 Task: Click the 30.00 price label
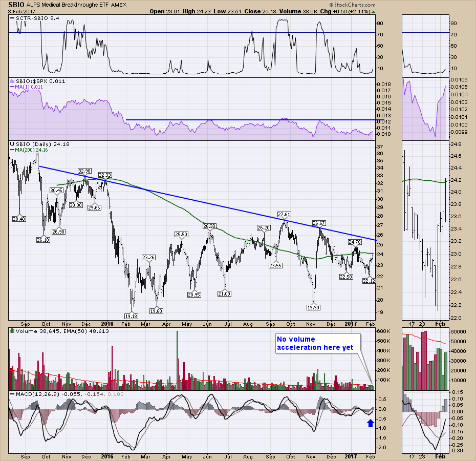[76, 205]
